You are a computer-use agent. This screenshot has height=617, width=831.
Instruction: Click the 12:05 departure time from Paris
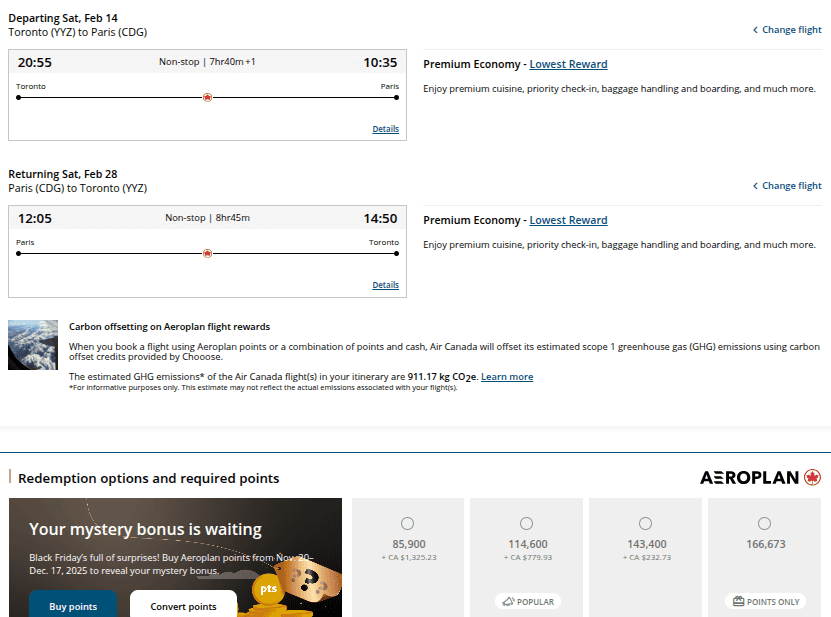(35, 218)
